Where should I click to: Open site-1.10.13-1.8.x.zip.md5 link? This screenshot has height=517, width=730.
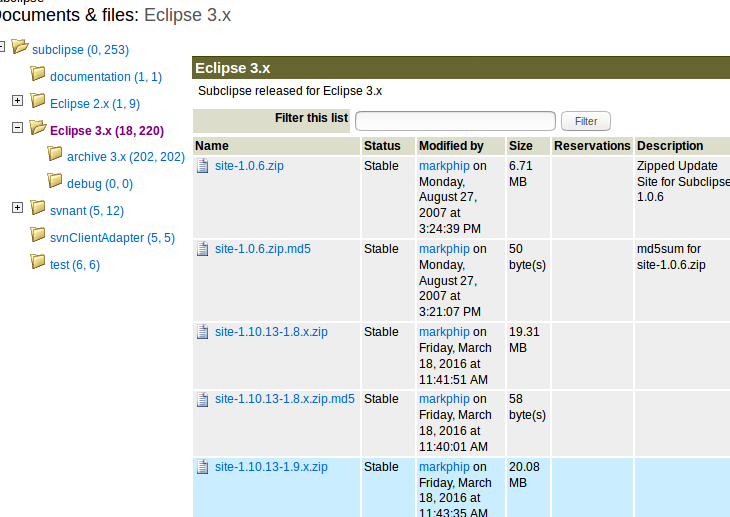coord(284,399)
